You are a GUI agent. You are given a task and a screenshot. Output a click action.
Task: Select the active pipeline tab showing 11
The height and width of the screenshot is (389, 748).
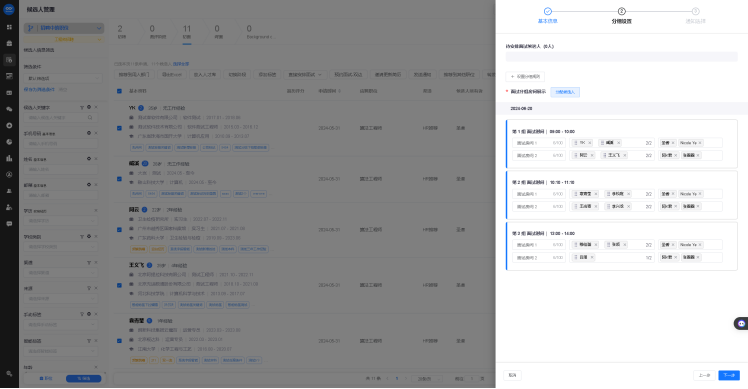[x=187, y=32]
